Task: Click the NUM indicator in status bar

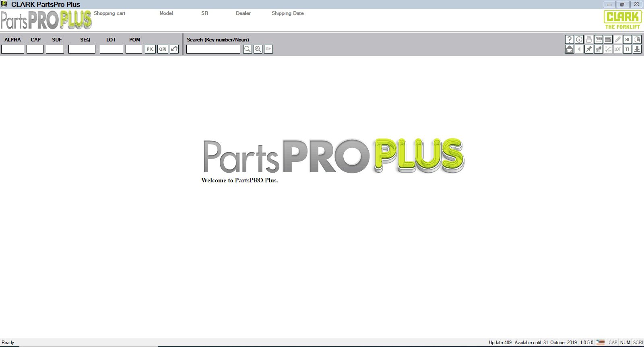Action: pyautogui.click(x=625, y=343)
